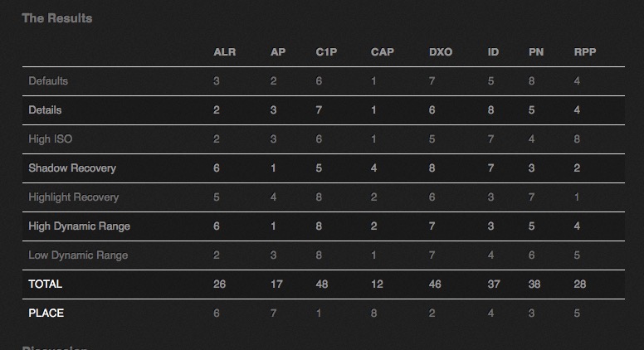Select the C1P total value 48

point(322,284)
